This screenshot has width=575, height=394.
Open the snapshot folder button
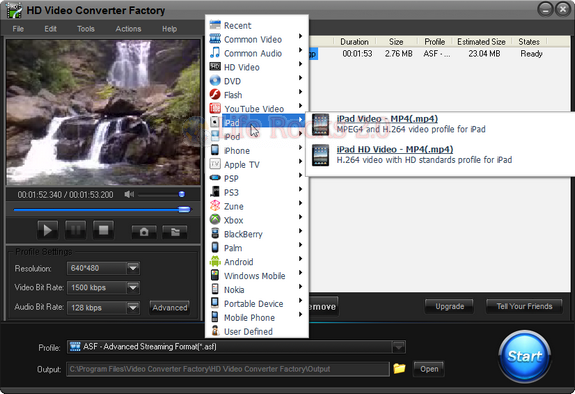175,232
